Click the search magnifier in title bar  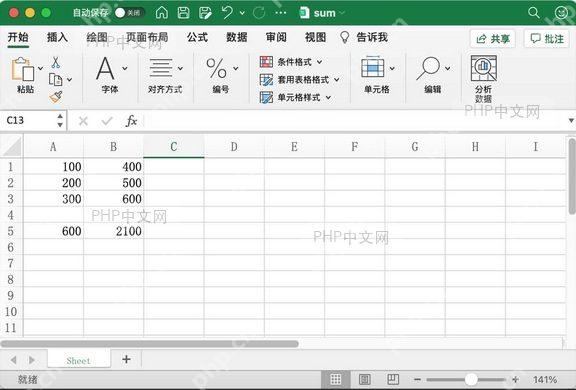(534, 13)
